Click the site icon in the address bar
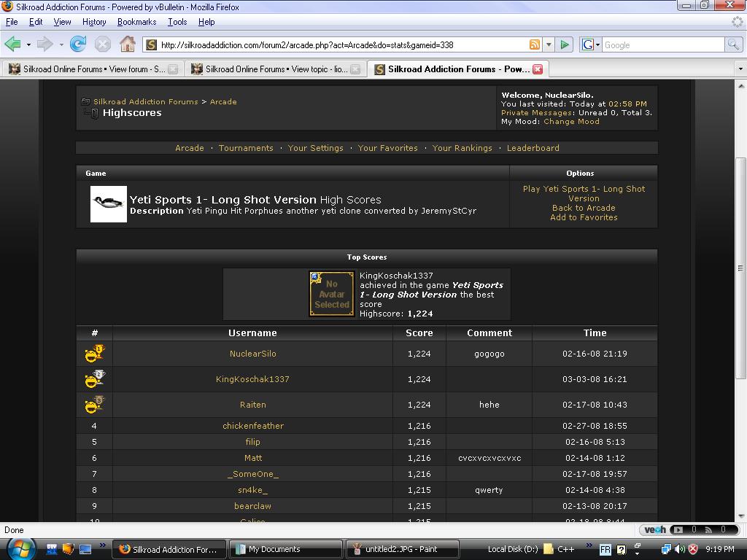This screenshot has height=560, width=747. (152, 44)
